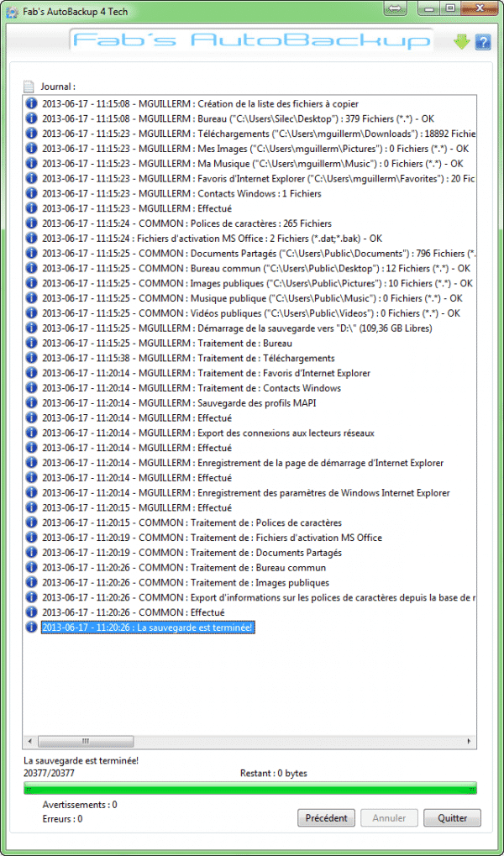The height and width of the screenshot is (856, 504).
Task: Click info icon of 'Traitement de : Bureau commun'
Action: [31, 568]
